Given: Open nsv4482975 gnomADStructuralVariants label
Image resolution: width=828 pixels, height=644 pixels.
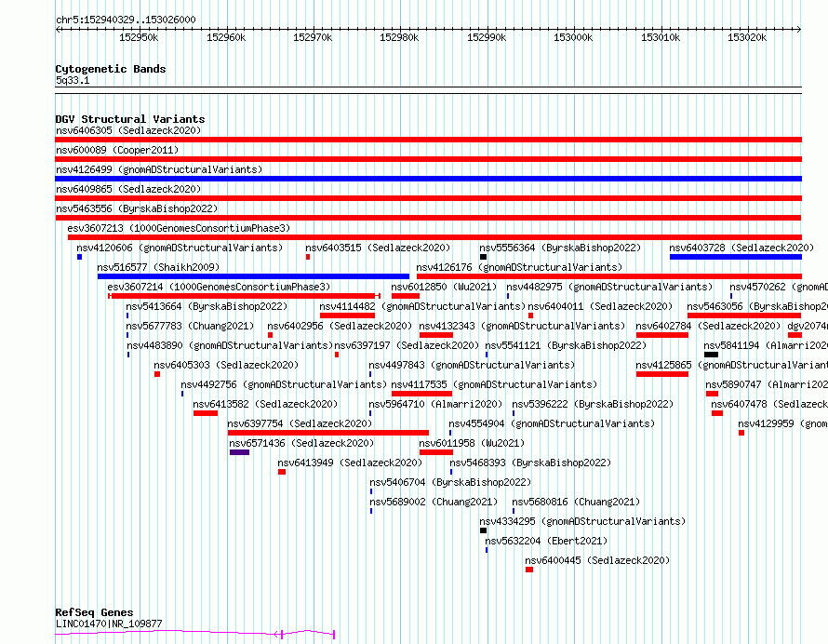Looking at the screenshot, I should click(x=609, y=287).
